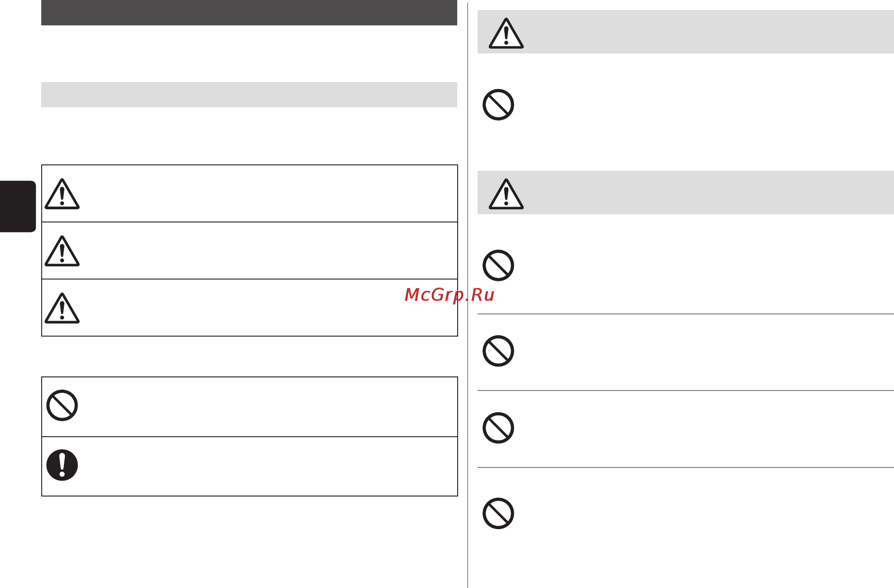Click warning triangle in second right-side gray banner
Viewport: 894px width, 588px height.
click(x=506, y=194)
